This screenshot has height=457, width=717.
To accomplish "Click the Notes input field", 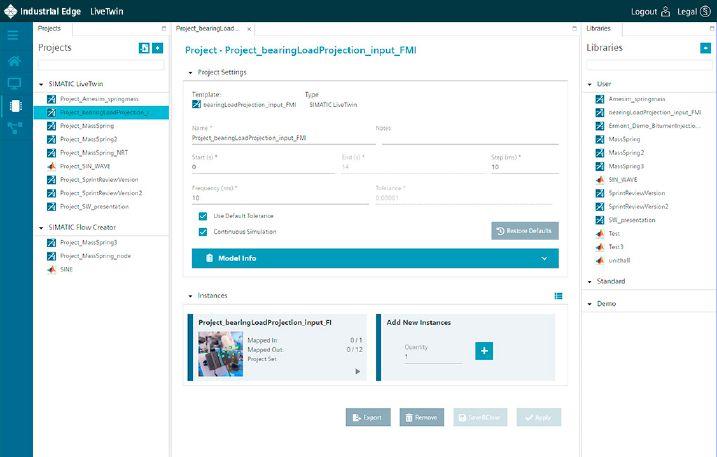I will point(470,138).
